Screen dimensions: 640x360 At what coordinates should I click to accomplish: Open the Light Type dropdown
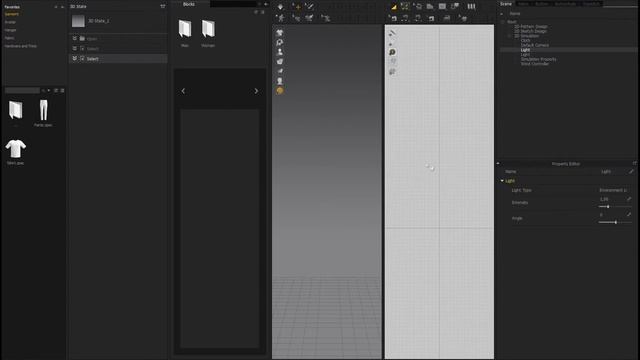click(613, 190)
